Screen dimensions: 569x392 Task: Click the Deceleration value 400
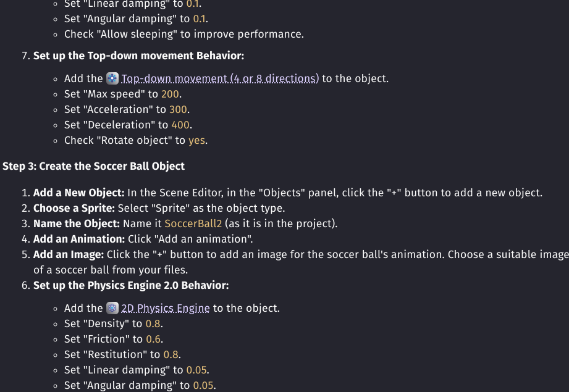180,125
